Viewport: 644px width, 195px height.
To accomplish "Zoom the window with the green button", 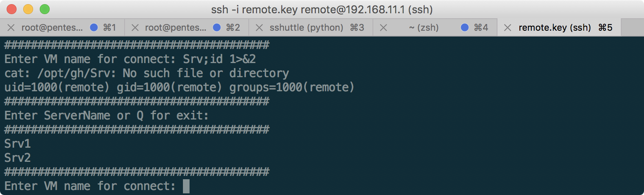I will (44, 9).
